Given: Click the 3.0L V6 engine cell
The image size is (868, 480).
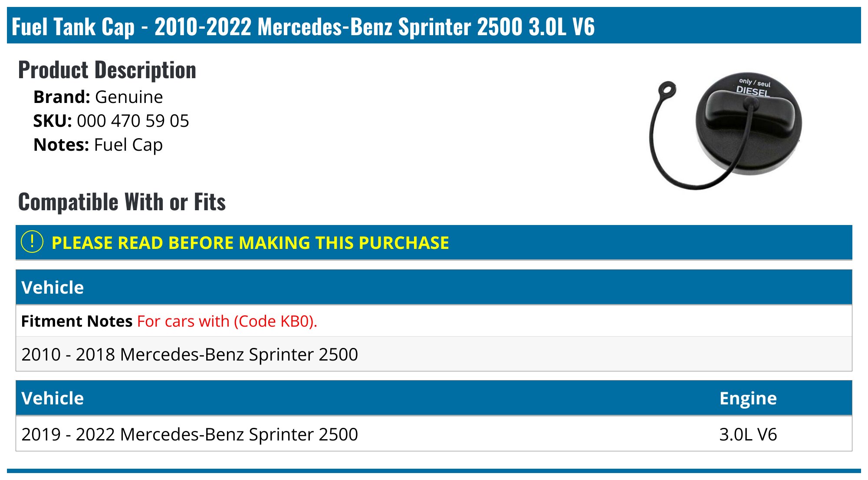Looking at the screenshot, I should 748,434.
